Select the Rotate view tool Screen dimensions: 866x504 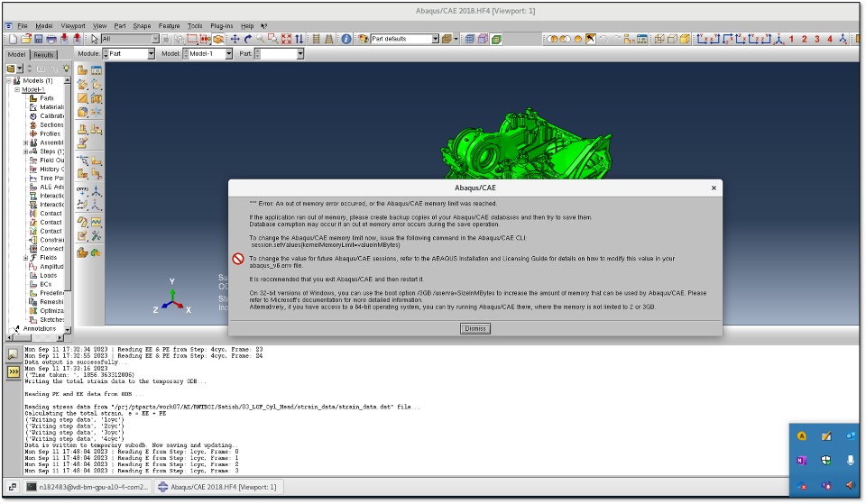pyautogui.click(x=247, y=39)
